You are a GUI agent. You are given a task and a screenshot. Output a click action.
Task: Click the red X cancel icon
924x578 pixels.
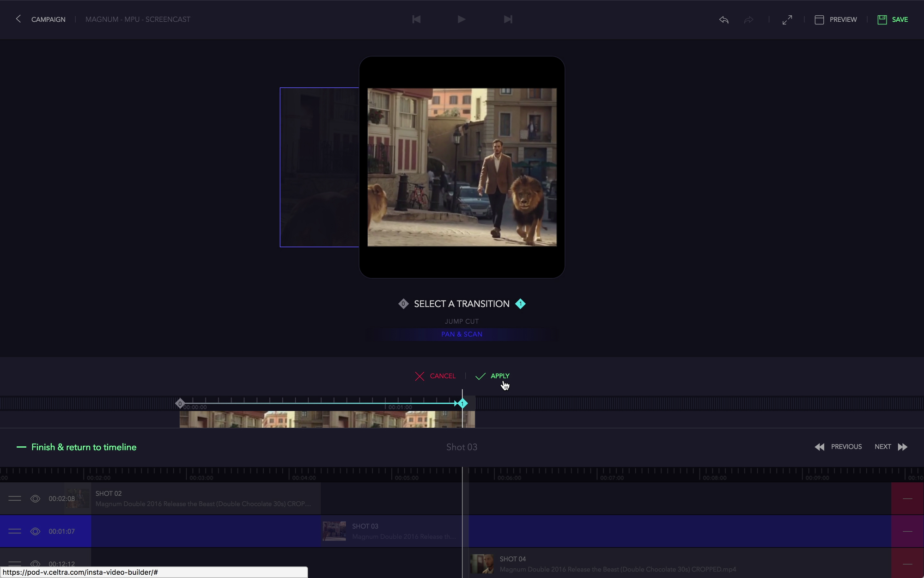point(419,376)
